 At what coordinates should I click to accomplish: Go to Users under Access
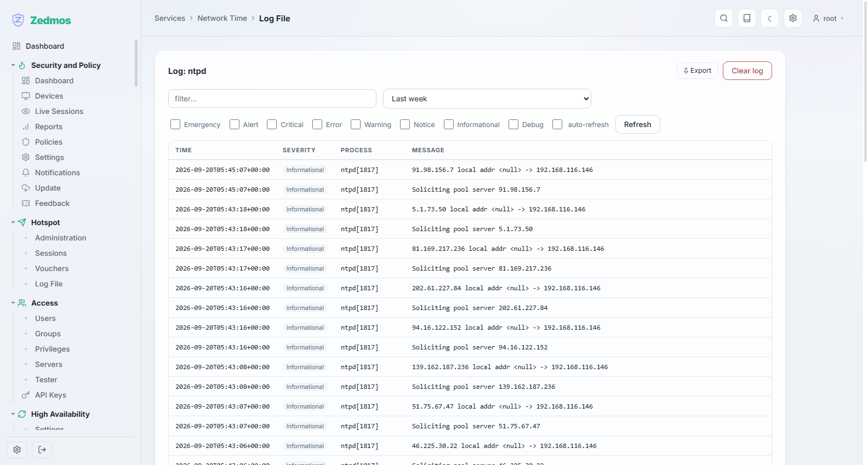click(x=45, y=318)
